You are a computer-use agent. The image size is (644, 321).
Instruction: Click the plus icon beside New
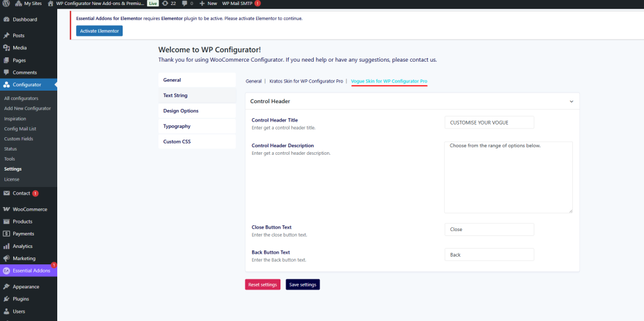click(x=202, y=3)
